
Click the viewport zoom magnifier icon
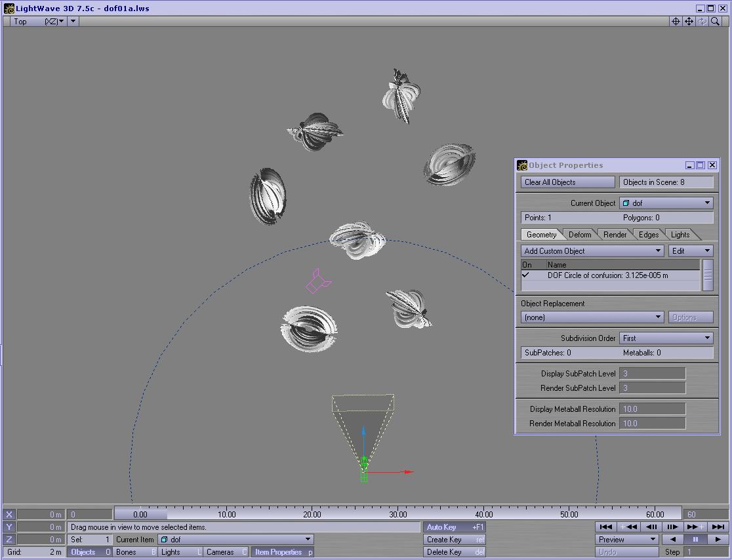(x=715, y=21)
